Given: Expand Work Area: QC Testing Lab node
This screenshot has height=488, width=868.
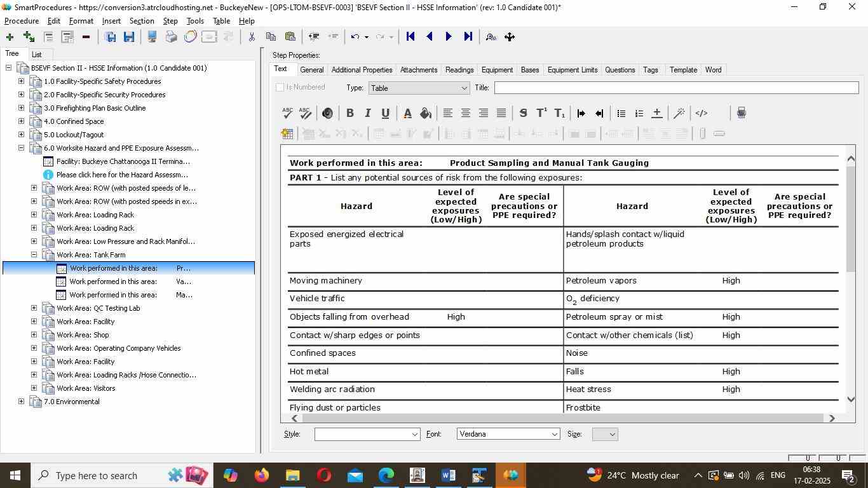Looking at the screenshot, I should (34, 308).
